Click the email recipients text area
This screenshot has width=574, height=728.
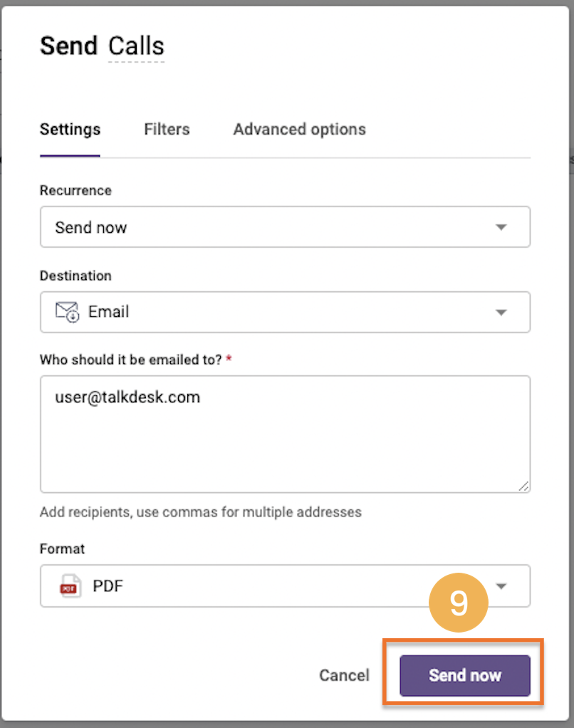[285, 434]
